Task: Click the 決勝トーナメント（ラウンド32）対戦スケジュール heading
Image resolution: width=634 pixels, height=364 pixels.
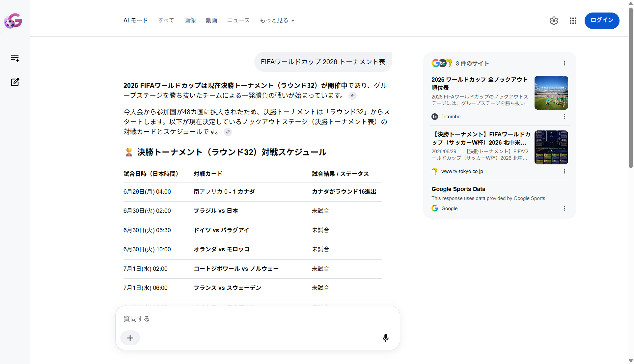Action: (232, 152)
